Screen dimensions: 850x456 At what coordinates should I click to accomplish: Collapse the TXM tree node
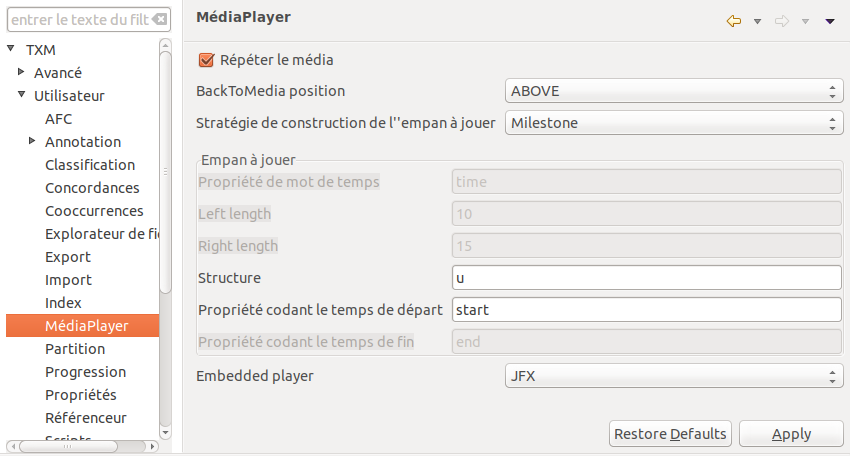tap(11, 49)
